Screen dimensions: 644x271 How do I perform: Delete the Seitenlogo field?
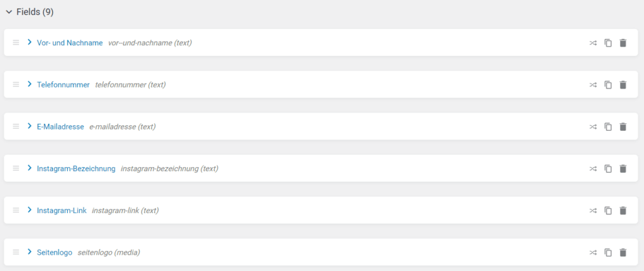tap(623, 253)
